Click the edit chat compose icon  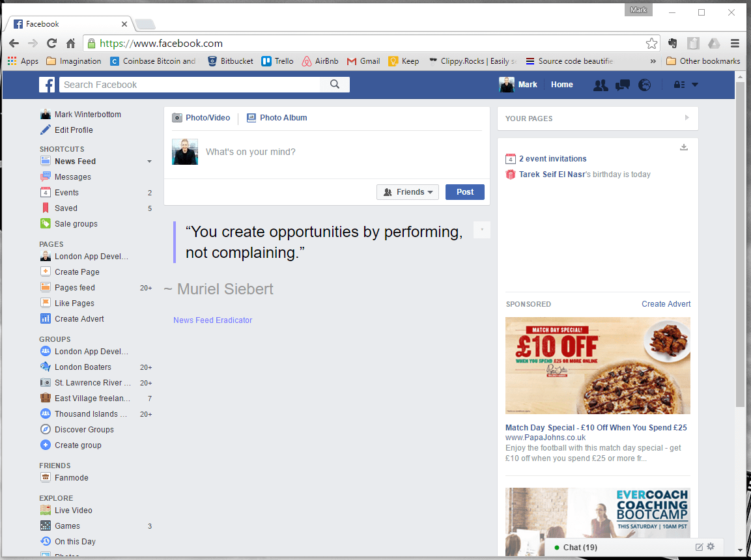(699, 546)
